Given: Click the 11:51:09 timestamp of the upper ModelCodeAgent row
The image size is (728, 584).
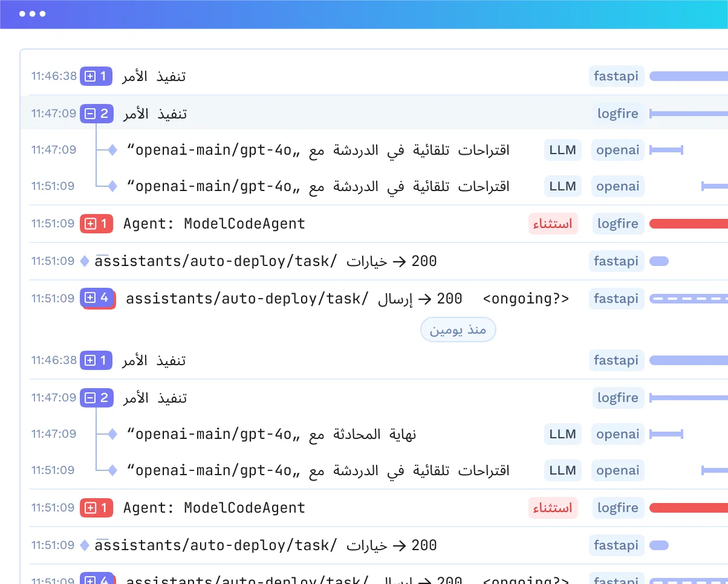Looking at the screenshot, I should 53,224.
